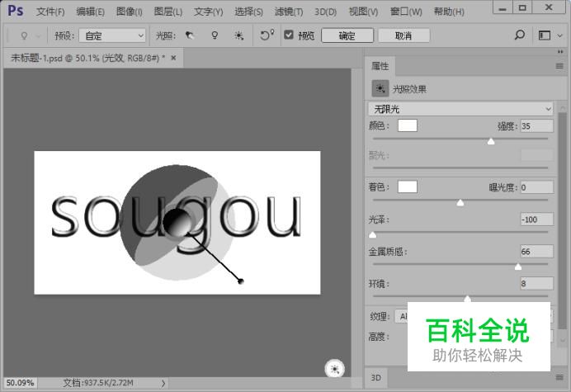The height and width of the screenshot is (392, 571).
Task: Click the 金属质感 metallic slider handle
Action: [518, 267]
